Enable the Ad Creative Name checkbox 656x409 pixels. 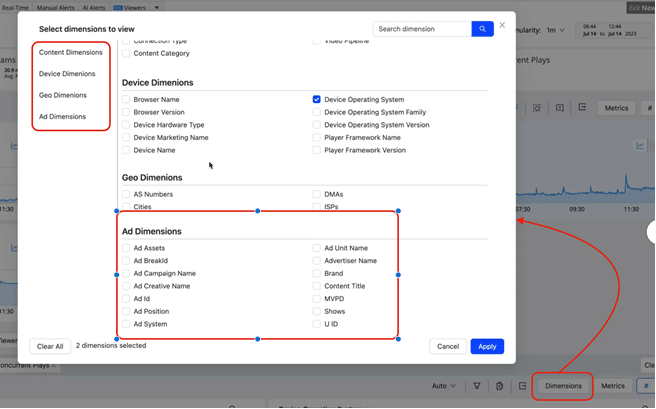coord(126,286)
